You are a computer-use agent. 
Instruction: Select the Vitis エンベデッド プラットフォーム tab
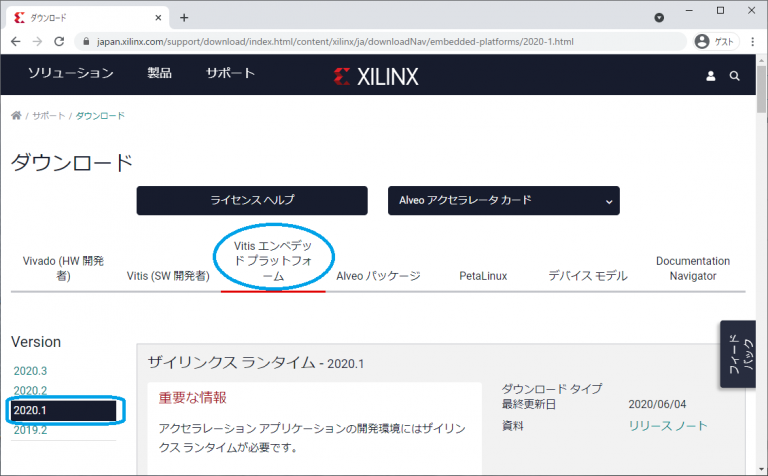pos(273,260)
